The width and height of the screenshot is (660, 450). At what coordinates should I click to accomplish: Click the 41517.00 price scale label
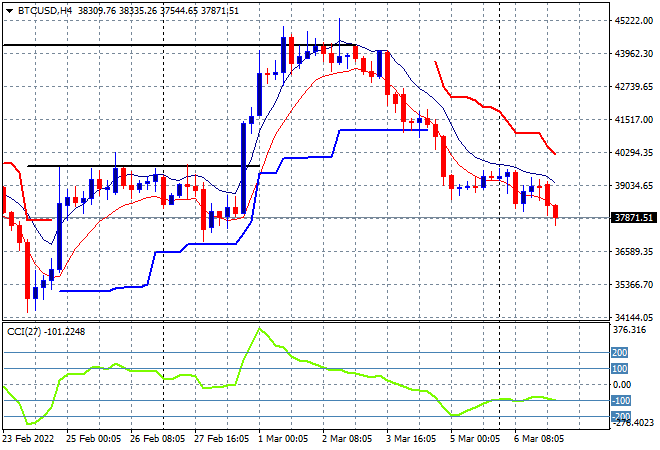(634, 120)
